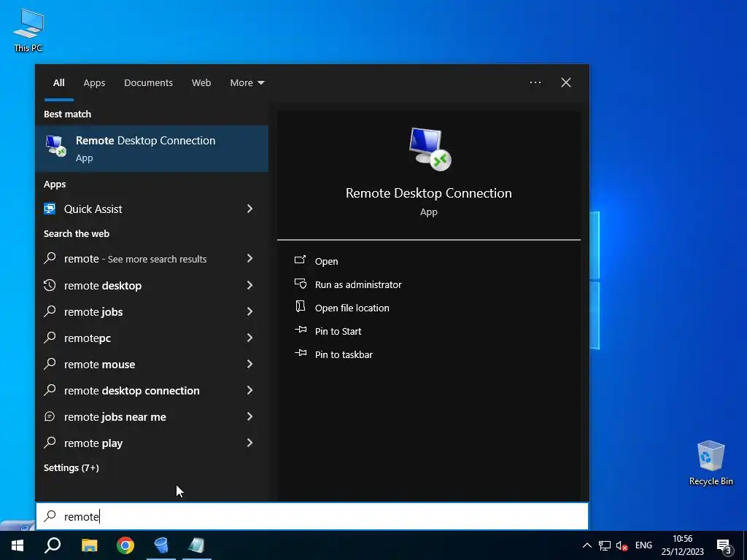Click the history icon beside remote desktop
Viewport: 747px width, 560px height.
click(x=50, y=285)
